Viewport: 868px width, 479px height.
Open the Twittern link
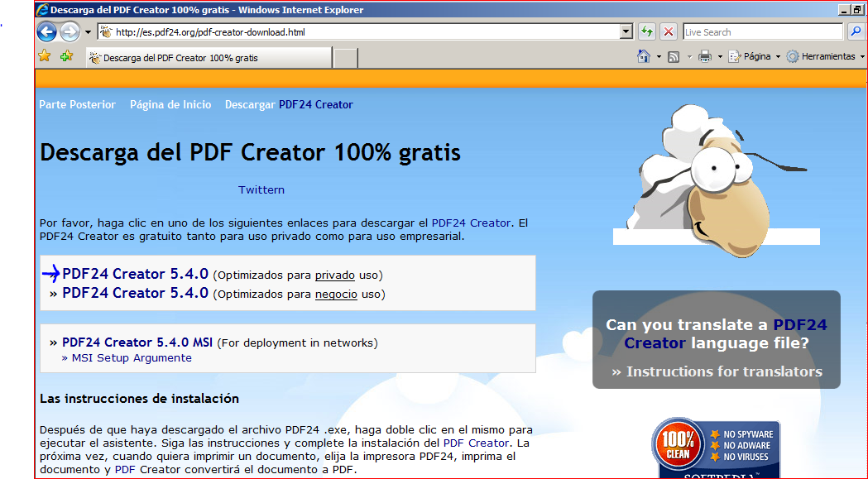[261, 190]
